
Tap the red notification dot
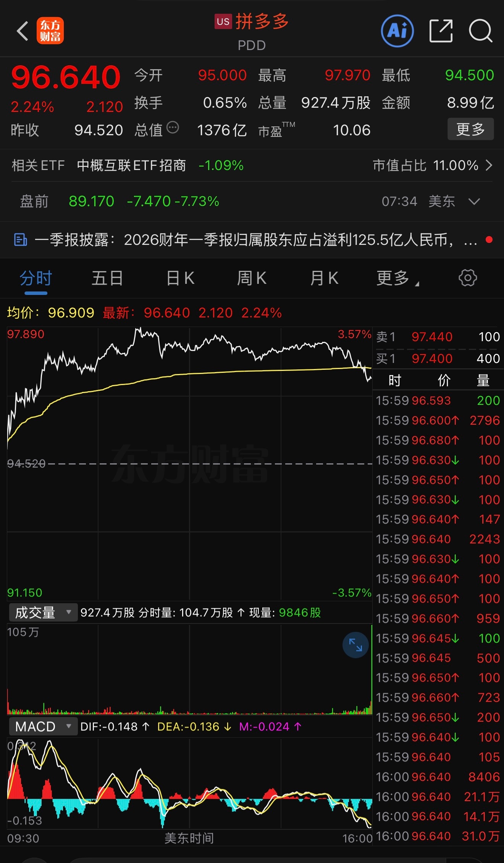489,240
